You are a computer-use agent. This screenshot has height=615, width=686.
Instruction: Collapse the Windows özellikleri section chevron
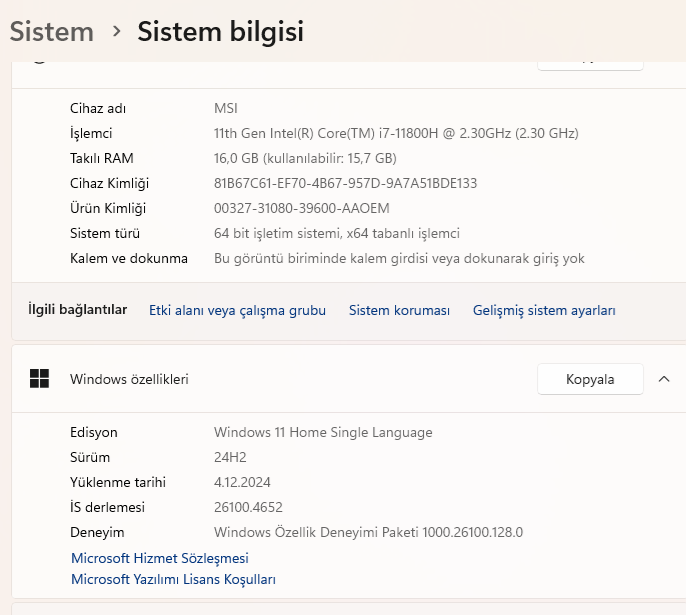pyautogui.click(x=664, y=379)
